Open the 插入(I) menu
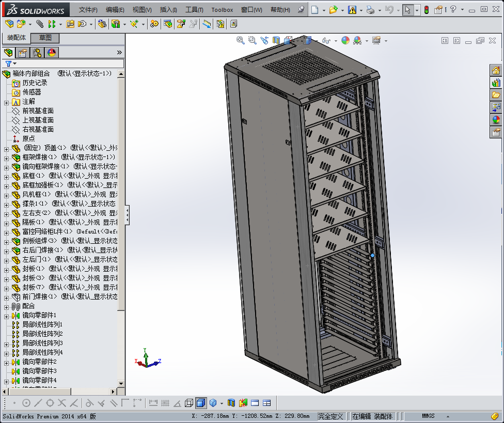Screen dimensions: 504x423 click(168, 10)
